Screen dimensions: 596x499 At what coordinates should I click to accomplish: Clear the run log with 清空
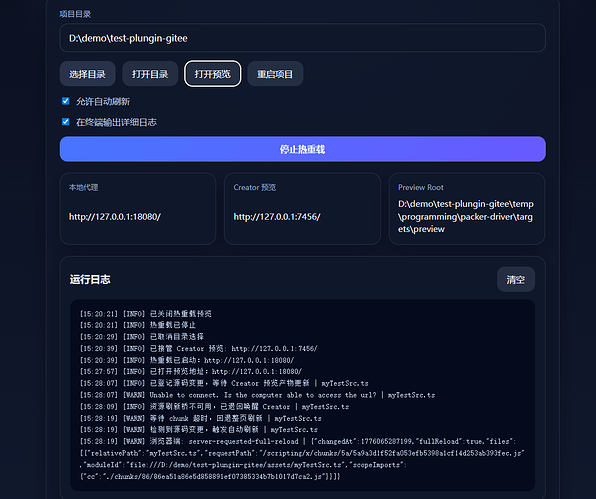click(516, 280)
